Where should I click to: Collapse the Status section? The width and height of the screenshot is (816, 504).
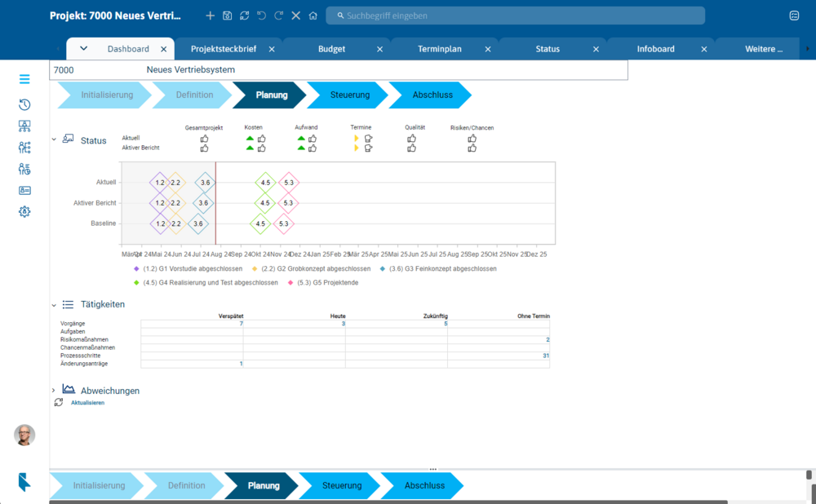pyautogui.click(x=54, y=139)
